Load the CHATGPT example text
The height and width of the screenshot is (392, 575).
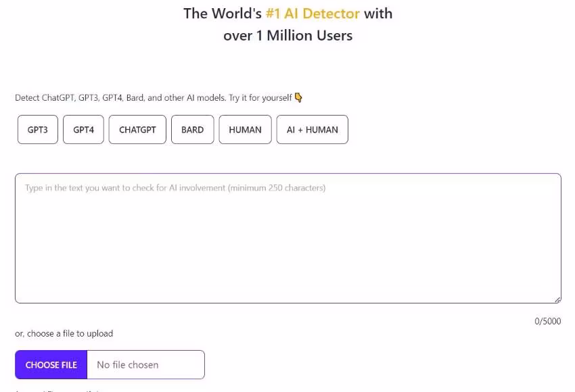click(x=137, y=130)
